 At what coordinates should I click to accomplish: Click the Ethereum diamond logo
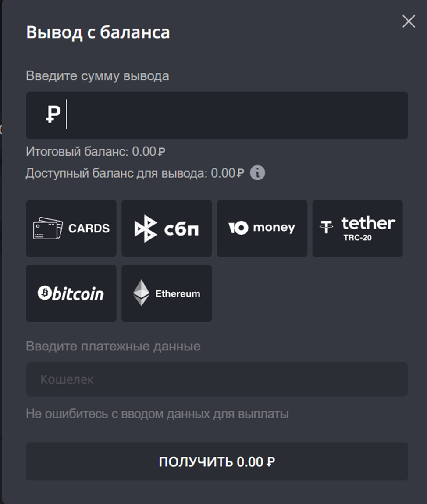(x=141, y=293)
